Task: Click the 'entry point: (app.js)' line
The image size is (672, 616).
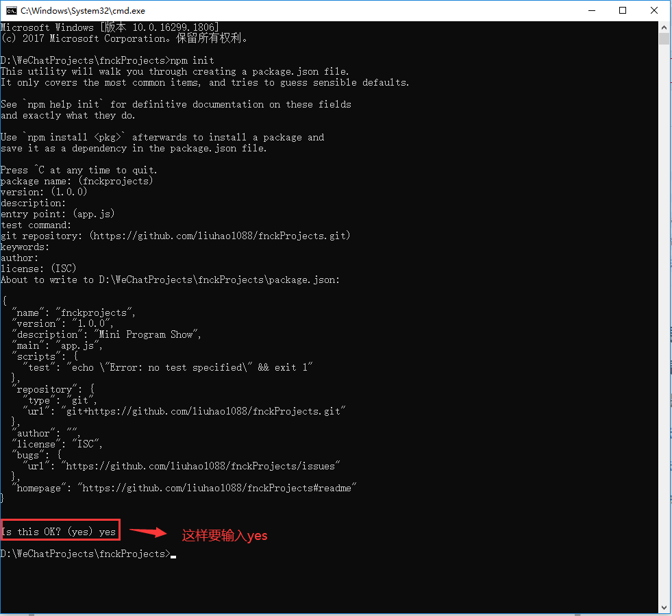Action: 58,214
